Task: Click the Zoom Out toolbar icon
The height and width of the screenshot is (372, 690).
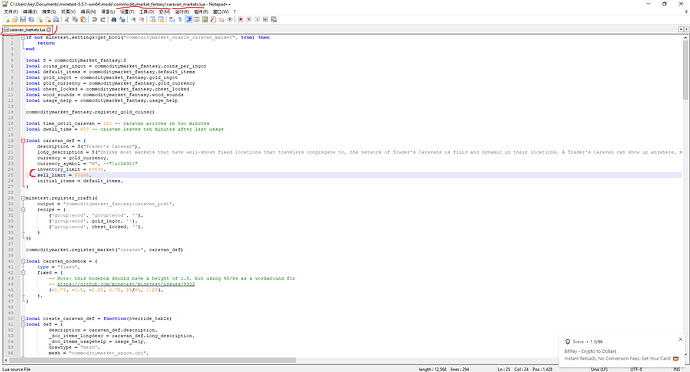Action: point(142,19)
